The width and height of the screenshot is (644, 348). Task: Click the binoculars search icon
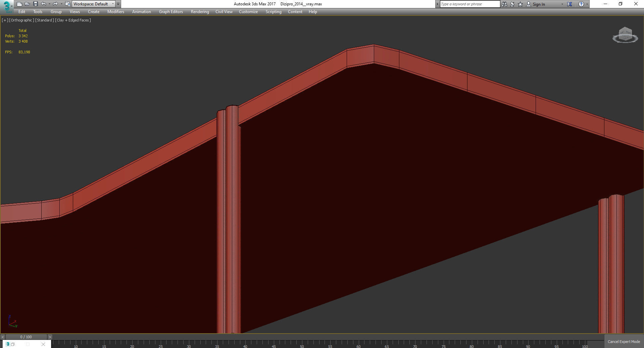[504, 4]
